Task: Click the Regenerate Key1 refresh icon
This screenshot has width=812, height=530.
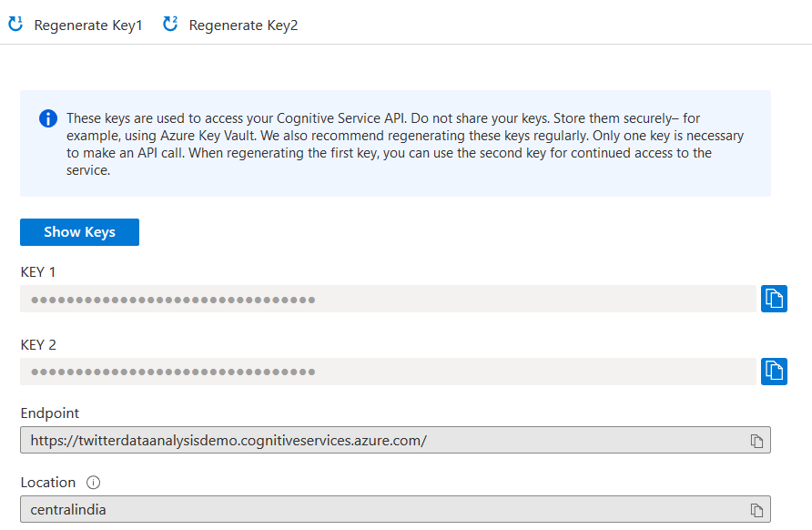Action: [15, 25]
